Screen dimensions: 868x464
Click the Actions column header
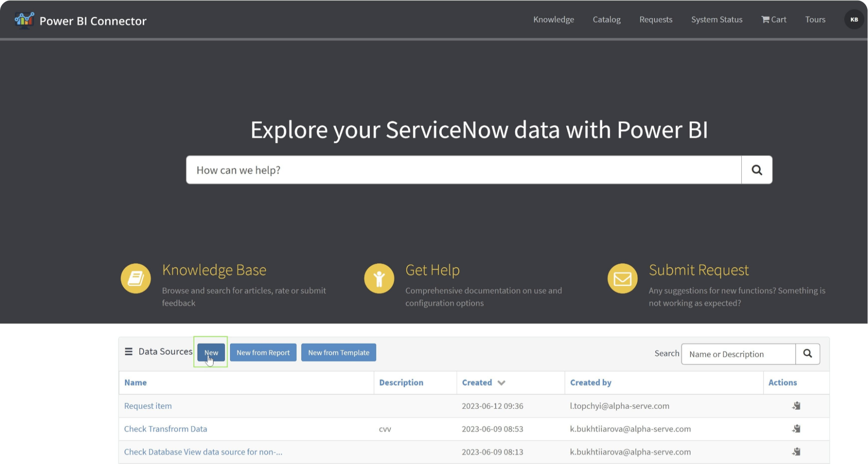coord(783,382)
